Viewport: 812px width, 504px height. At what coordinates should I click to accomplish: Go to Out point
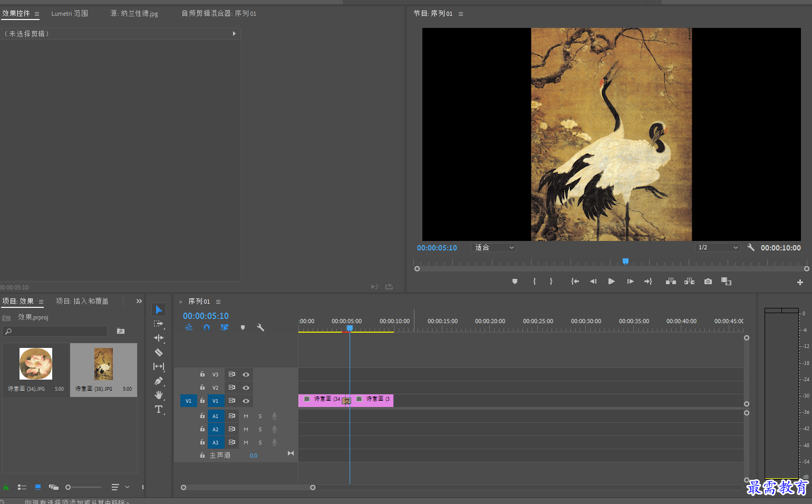(x=648, y=282)
